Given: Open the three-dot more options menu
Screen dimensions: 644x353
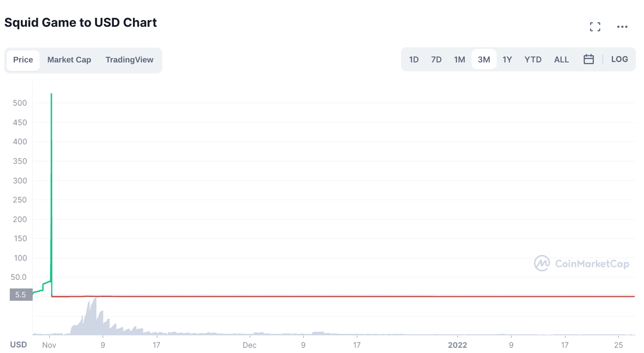Looking at the screenshot, I should [622, 27].
